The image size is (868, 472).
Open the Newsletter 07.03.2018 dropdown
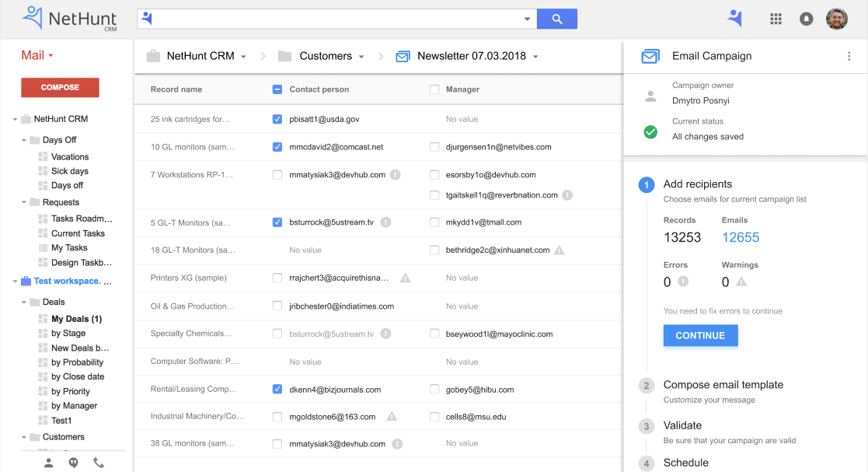point(535,57)
